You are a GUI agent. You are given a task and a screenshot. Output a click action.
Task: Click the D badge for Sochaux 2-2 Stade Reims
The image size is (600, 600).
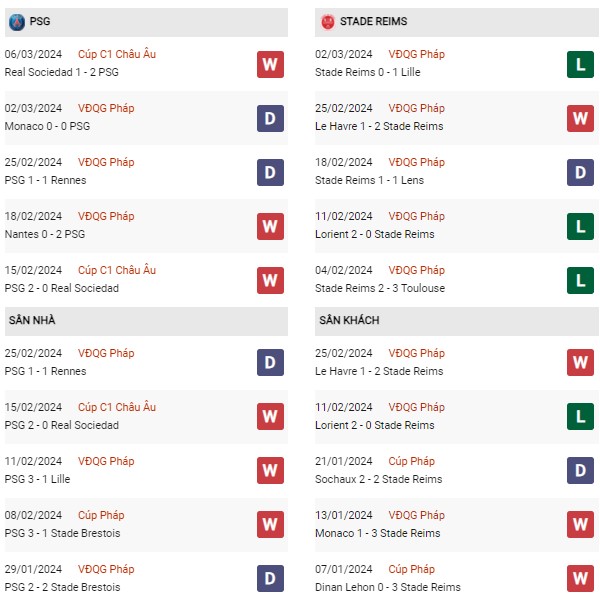pos(580,470)
